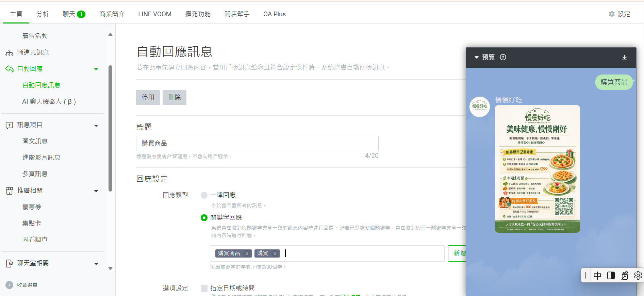This screenshot has width=644, height=296.
Task: Open the preview help question mark icon
Action: pos(503,57)
